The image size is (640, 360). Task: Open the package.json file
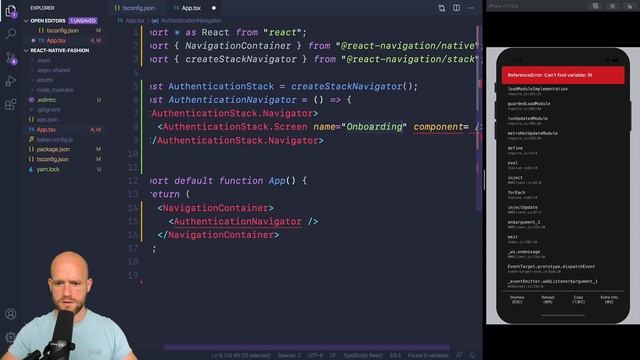click(x=53, y=149)
